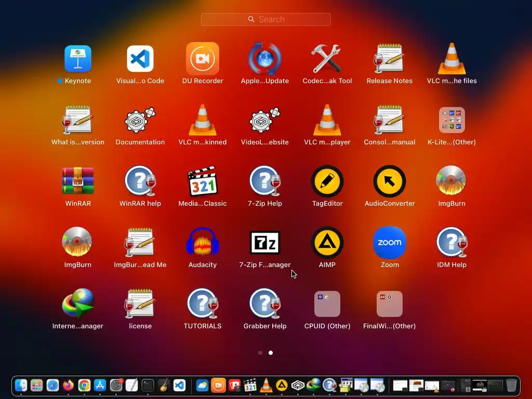Open Finder from the Dock

tap(21, 385)
